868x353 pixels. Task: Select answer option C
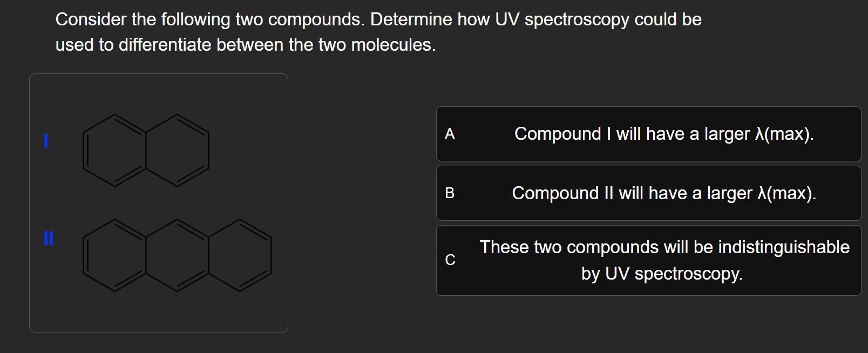tap(648, 260)
